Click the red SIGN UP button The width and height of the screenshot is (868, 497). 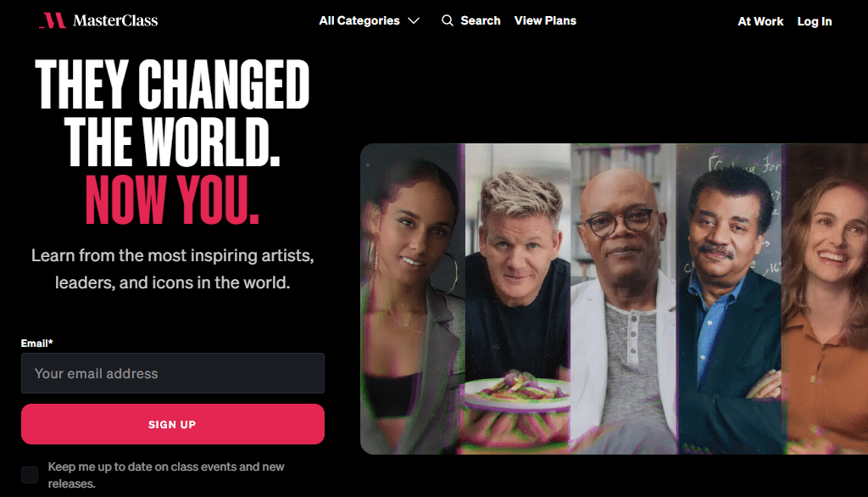pos(173,424)
